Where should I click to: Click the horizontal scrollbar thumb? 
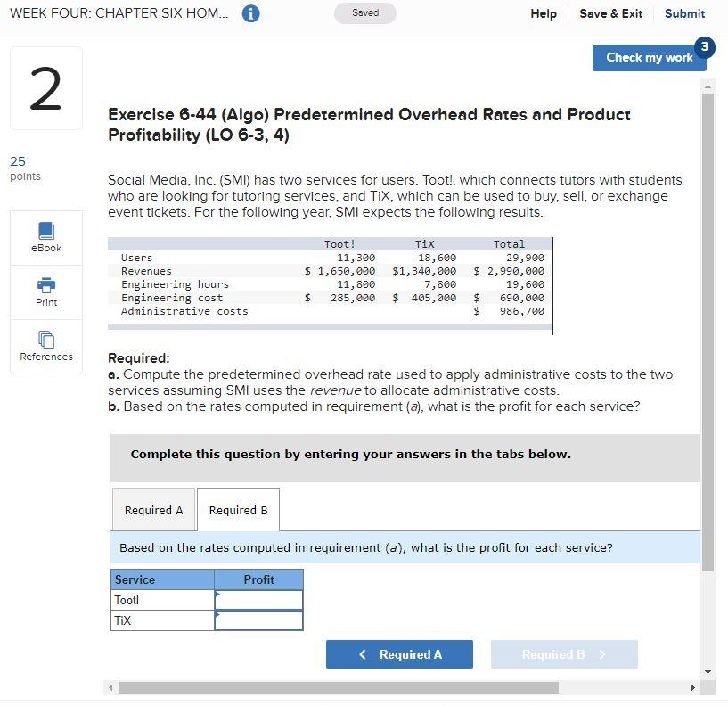[339, 687]
